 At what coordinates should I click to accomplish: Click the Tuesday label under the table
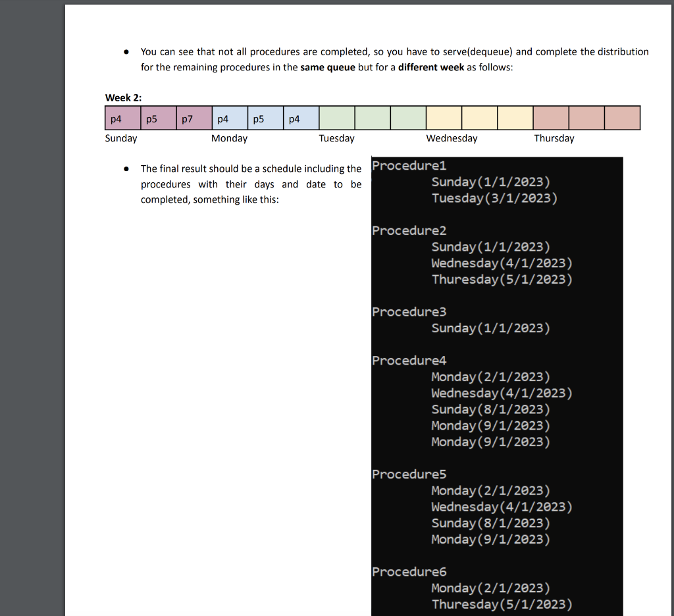(336, 138)
